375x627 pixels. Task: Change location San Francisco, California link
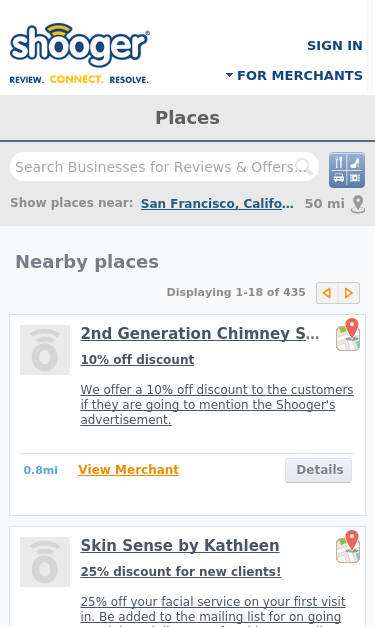pyautogui.click(x=217, y=204)
